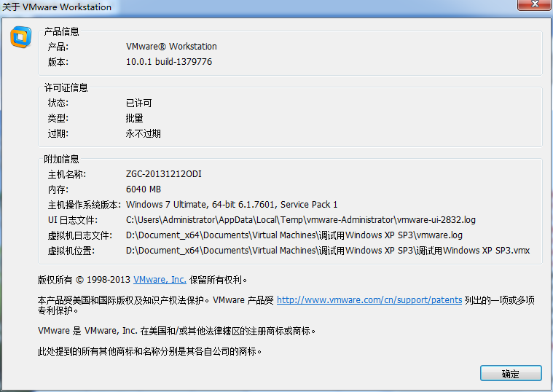553x392 pixels.
Task: Select version text 10.0.1 build-1379776
Action: 169,62
